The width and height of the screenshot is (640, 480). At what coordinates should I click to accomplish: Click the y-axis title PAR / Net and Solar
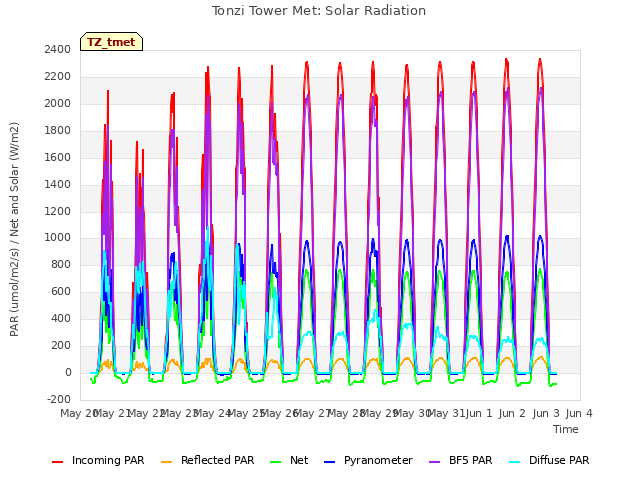click(x=14, y=229)
